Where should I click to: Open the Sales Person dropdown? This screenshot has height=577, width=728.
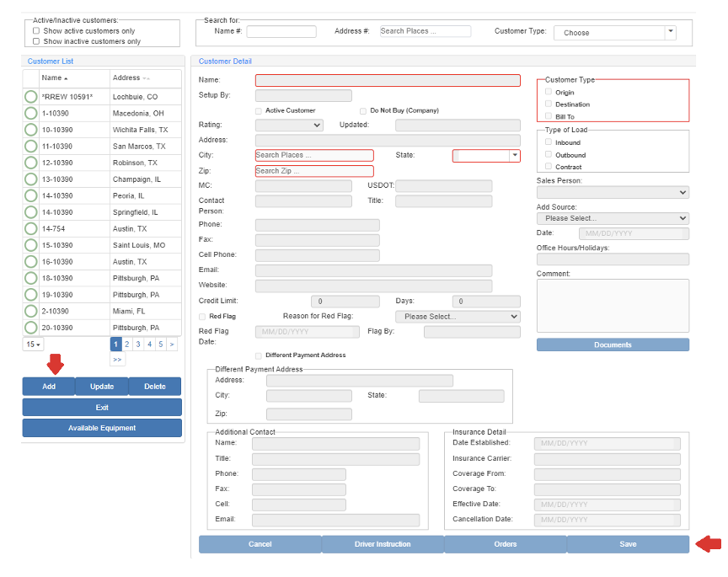tap(613, 192)
